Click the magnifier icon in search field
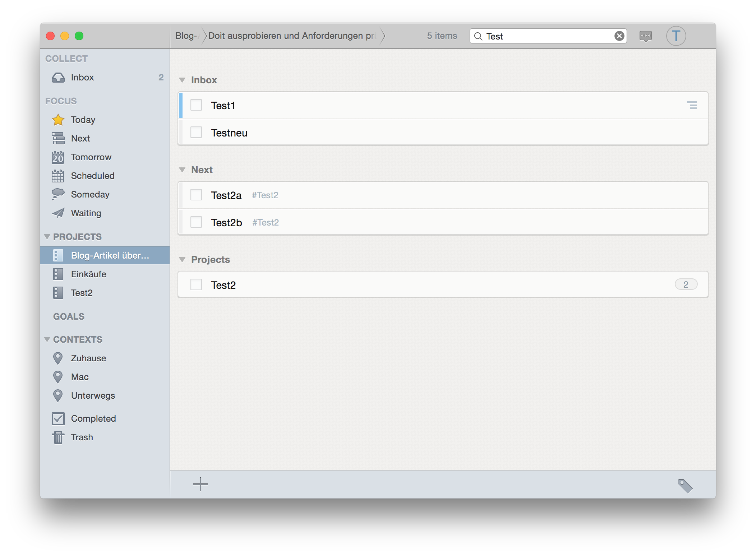This screenshot has height=556, width=756. 478,36
